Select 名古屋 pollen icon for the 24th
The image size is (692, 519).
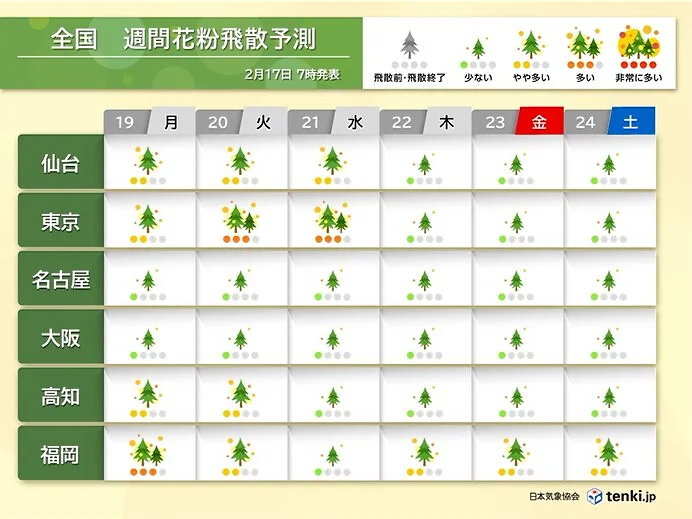[x=609, y=281]
